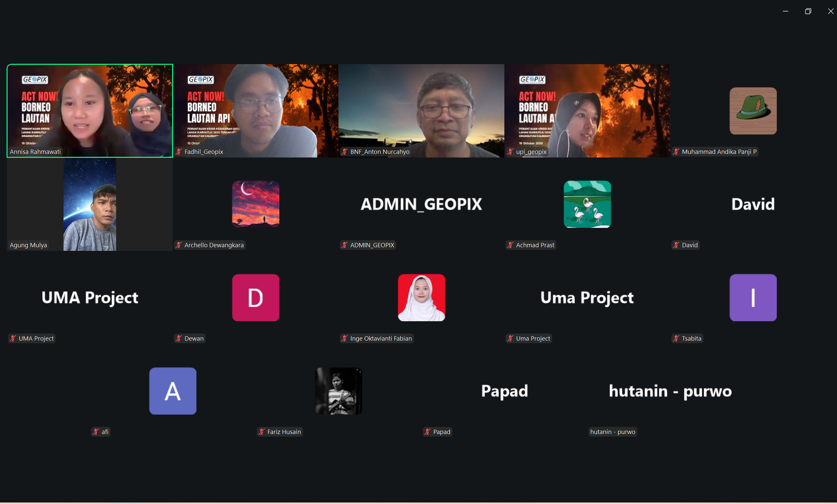The width and height of the screenshot is (837, 504).
Task: Select Annisa Rahmawati's active speaker video
Action: coord(90,111)
